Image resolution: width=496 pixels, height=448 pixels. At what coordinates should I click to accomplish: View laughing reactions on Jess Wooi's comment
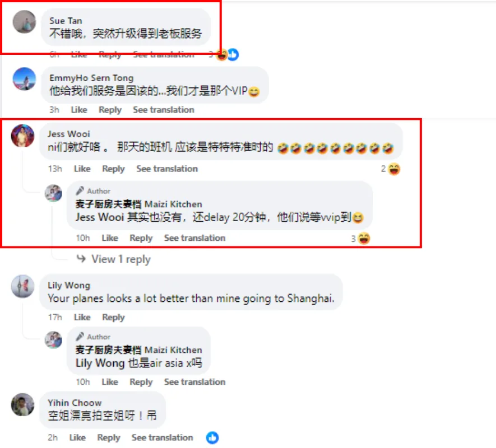(391, 169)
